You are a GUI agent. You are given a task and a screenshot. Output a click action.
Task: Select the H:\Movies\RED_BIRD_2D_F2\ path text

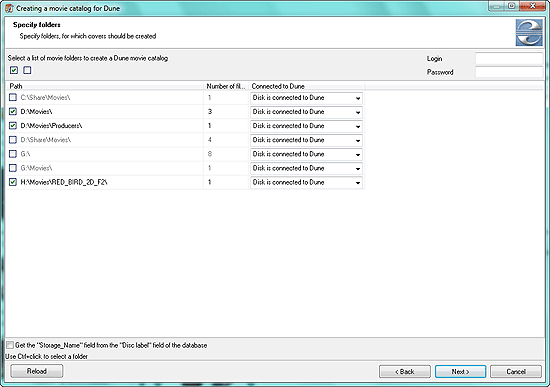click(x=64, y=182)
